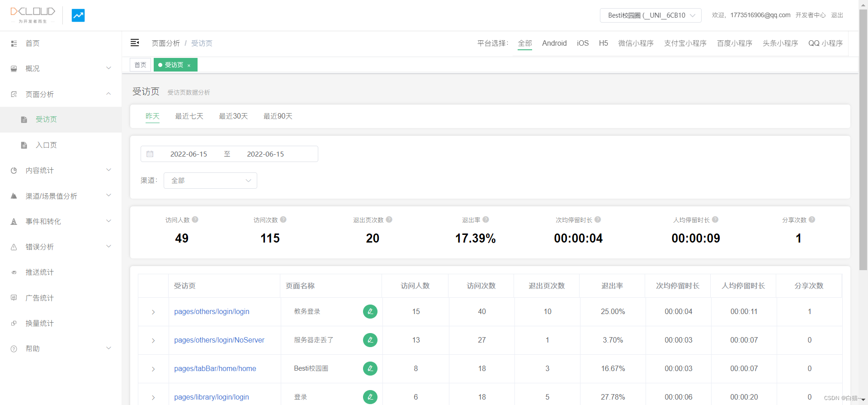The width and height of the screenshot is (868, 405).
Task: Click the 换量统计 icon
Action: pyautogui.click(x=14, y=323)
